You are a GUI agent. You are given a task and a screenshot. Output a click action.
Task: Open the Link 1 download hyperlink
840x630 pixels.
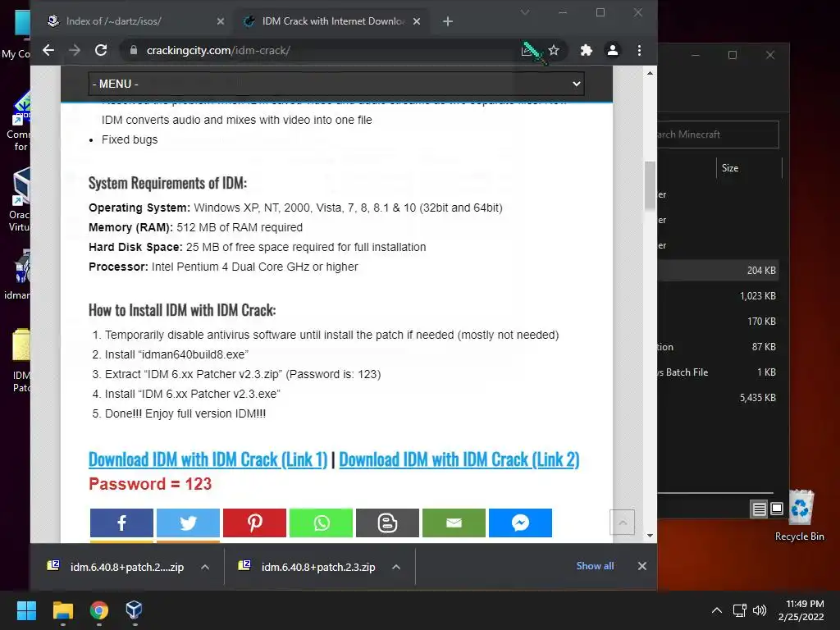point(208,459)
